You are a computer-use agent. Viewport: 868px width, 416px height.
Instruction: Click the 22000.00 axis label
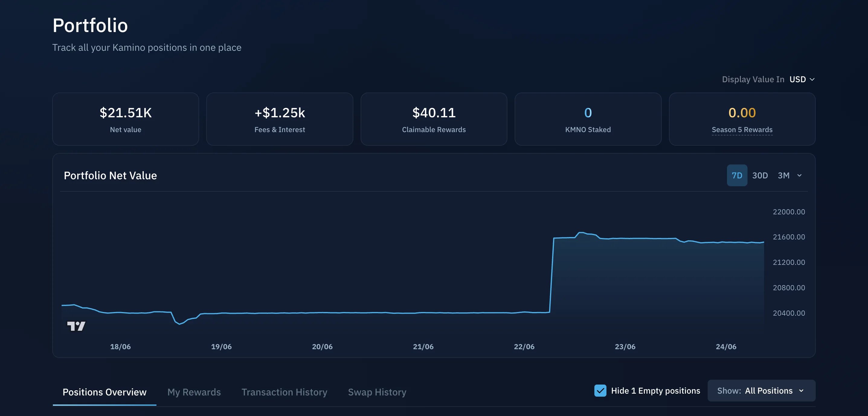point(789,212)
